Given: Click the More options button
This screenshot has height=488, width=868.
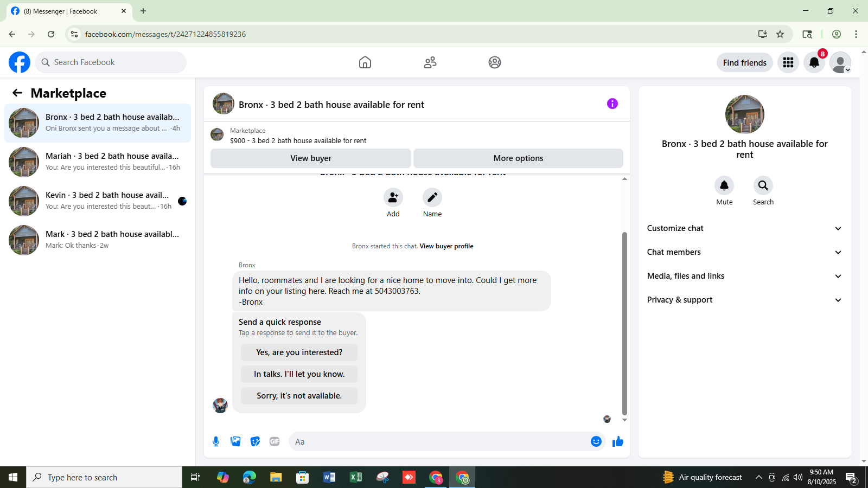Looking at the screenshot, I should [x=518, y=158].
